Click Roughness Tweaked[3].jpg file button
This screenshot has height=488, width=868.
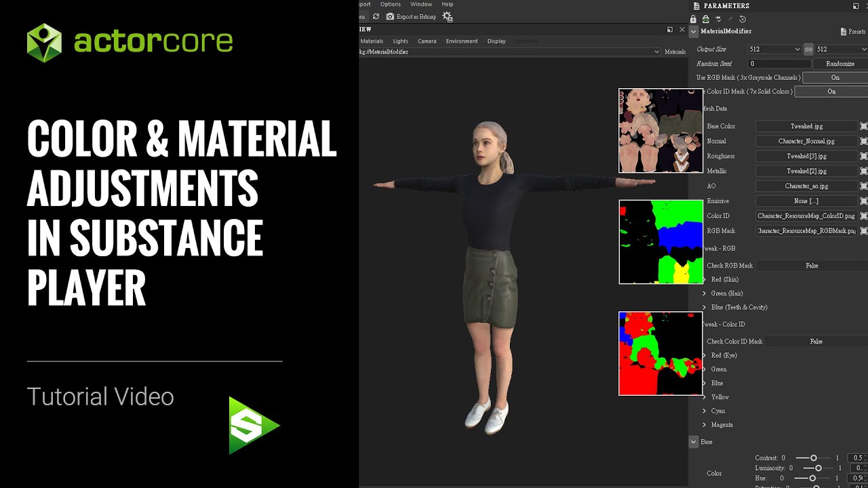coord(806,156)
